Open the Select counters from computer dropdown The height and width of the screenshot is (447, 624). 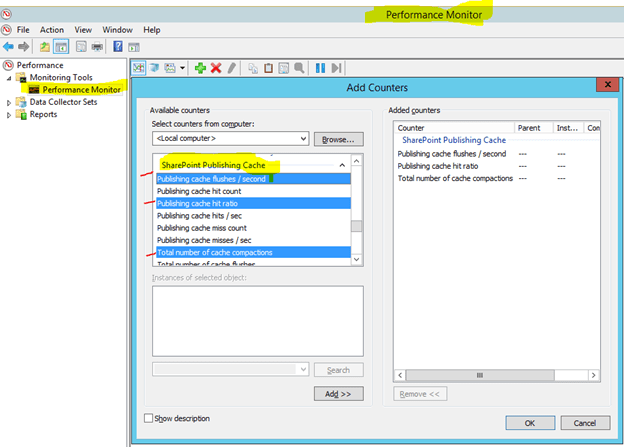[x=300, y=139]
